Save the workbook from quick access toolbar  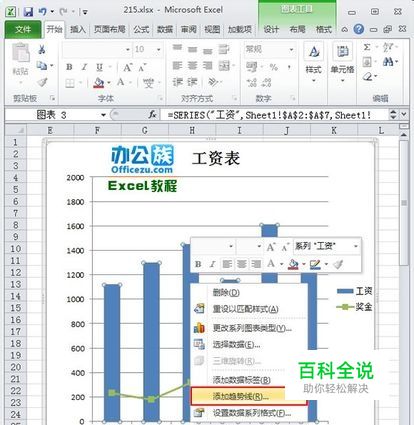point(28,12)
